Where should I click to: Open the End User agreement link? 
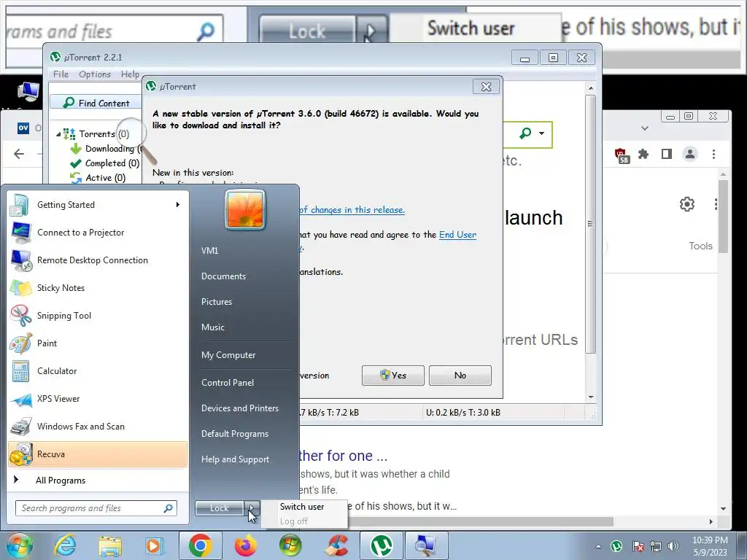click(457, 235)
